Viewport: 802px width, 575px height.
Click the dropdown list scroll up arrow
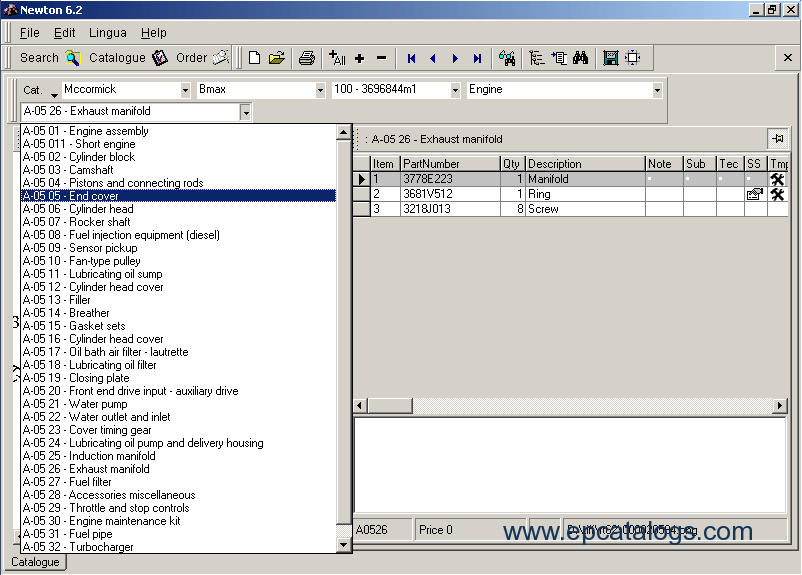click(343, 132)
